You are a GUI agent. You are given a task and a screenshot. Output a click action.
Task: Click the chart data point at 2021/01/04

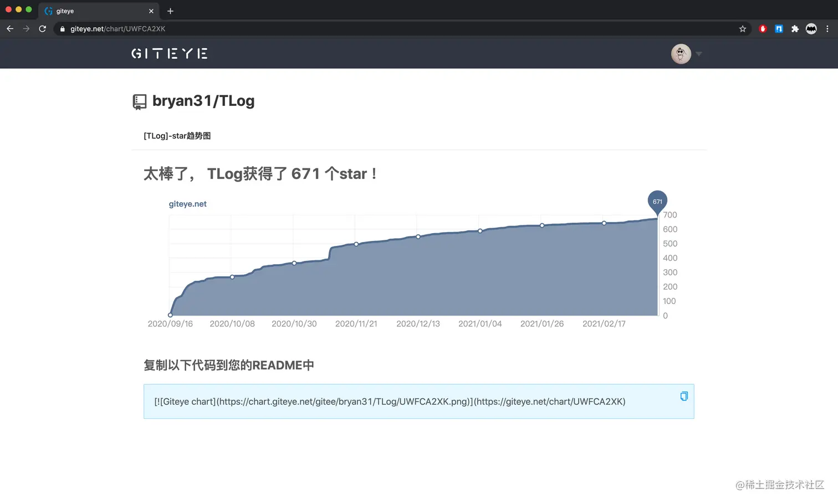coord(480,231)
